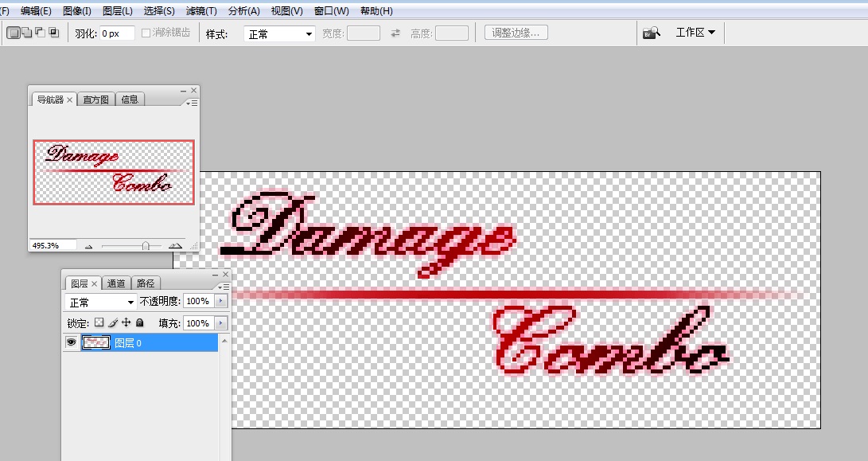Image resolution: width=868 pixels, height=461 pixels.
Task: Switch to the 路径 tab
Action: 146,283
